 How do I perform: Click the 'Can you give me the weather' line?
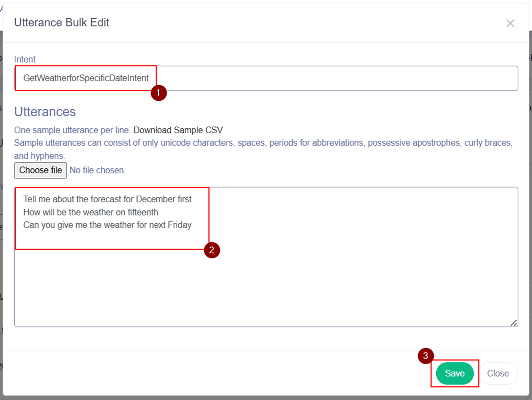[x=107, y=225]
